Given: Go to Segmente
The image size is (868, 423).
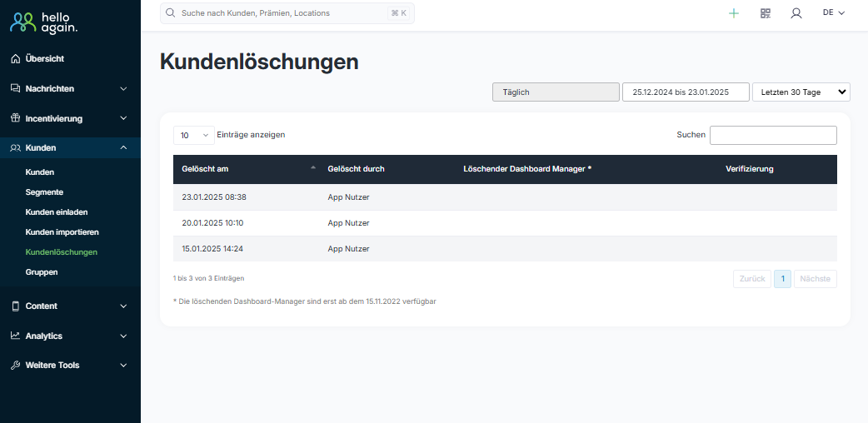Looking at the screenshot, I should 44,192.
